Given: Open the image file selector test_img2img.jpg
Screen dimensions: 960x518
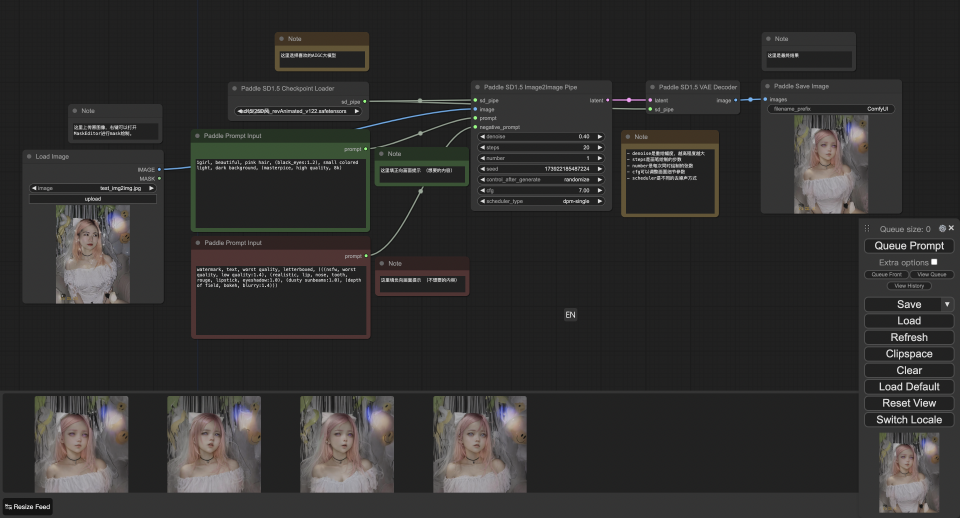Looking at the screenshot, I should pyautogui.click(x=92, y=188).
